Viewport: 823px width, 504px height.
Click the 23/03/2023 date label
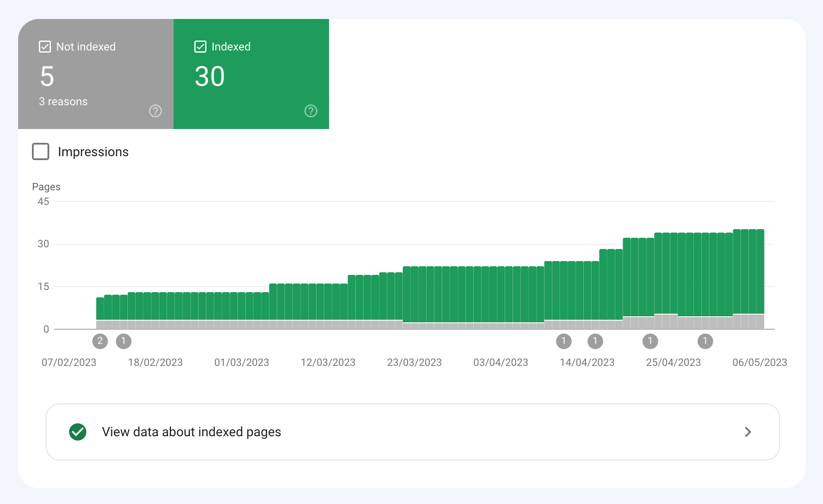pos(415,362)
